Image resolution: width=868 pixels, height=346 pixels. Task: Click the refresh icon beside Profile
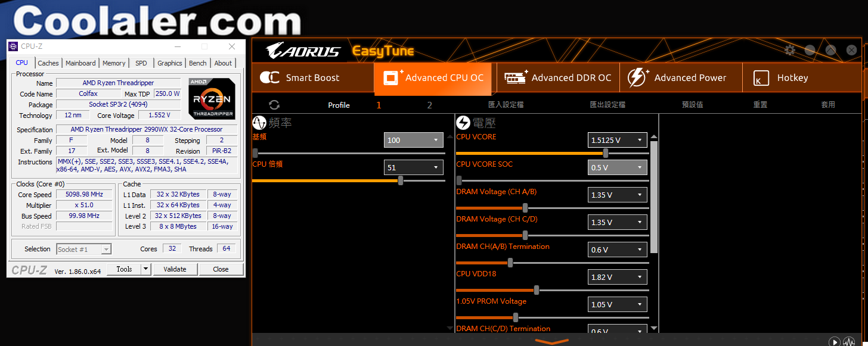(x=274, y=105)
